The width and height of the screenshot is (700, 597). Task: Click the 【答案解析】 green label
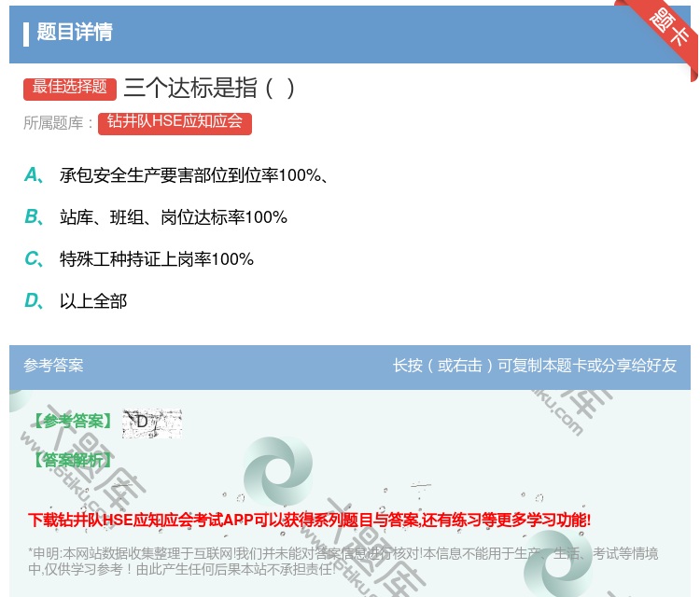click(73, 460)
